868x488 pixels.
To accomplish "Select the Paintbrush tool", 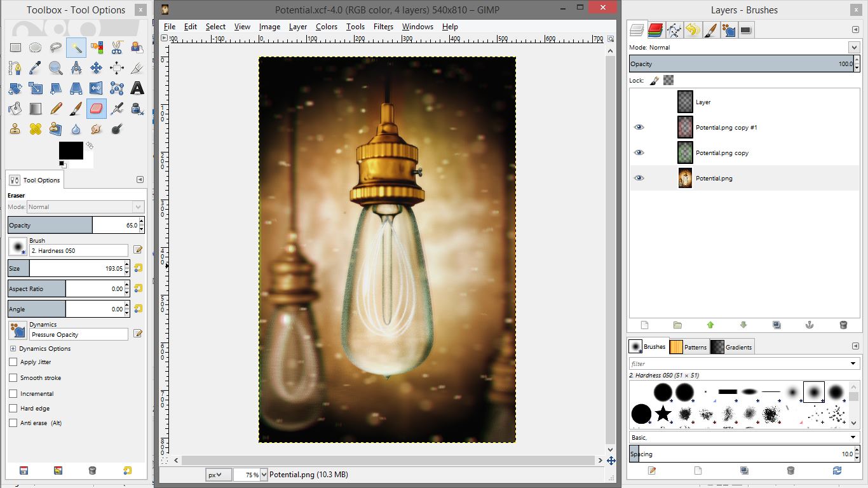I will point(76,109).
